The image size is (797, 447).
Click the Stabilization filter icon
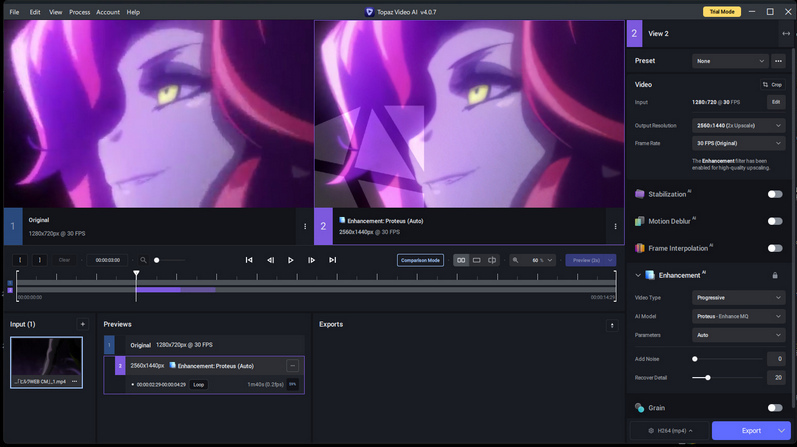point(639,194)
